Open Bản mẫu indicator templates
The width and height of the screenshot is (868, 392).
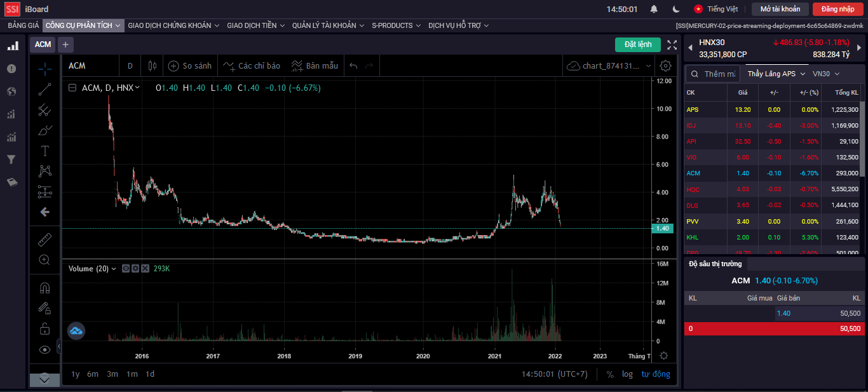[315, 65]
